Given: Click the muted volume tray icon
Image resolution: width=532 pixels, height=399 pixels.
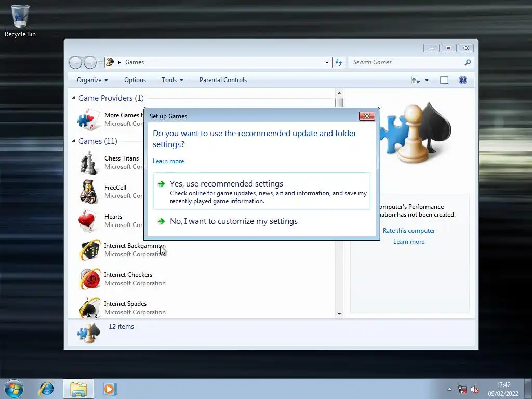Looking at the screenshot, I should click(475, 389).
